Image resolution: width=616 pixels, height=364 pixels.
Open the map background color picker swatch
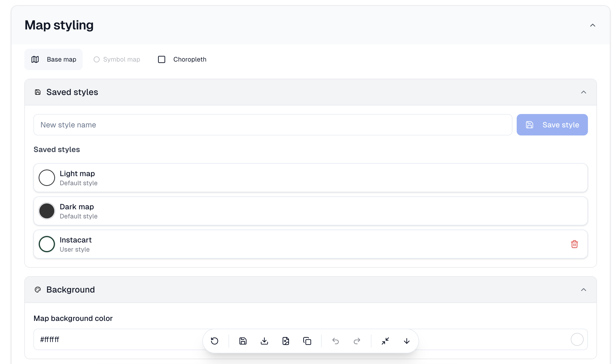click(x=577, y=339)
